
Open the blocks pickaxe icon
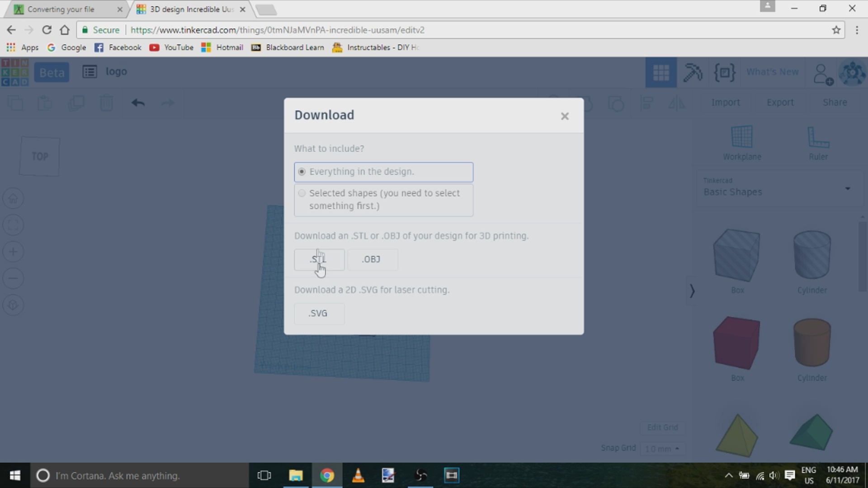point(692,72)
